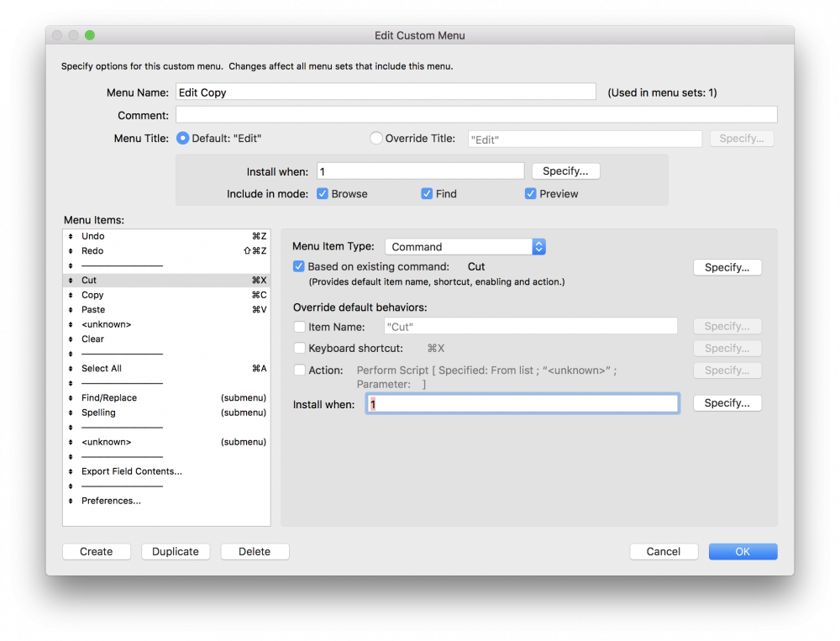Uncheck the Preview mode checkbox

531,194
